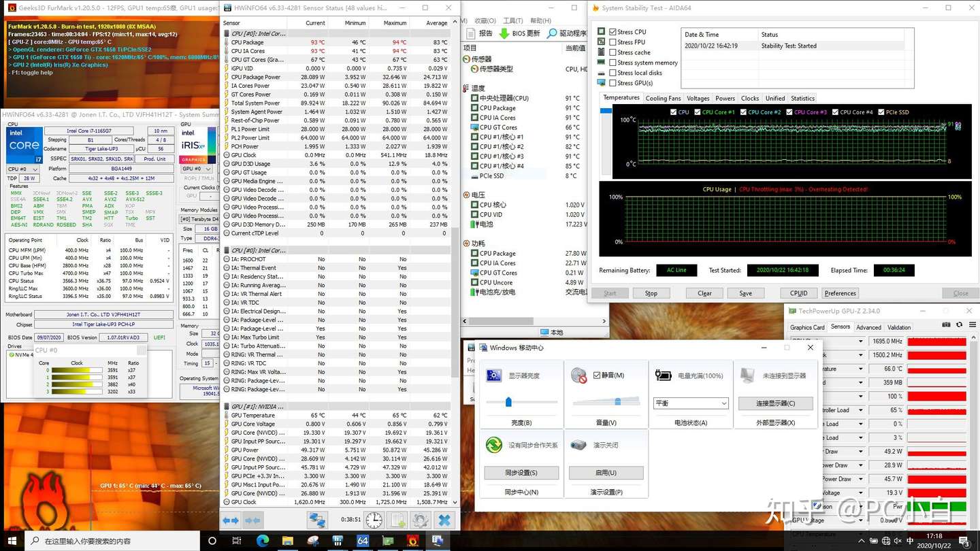The width and height of the screenshot is (980, 551).
Task: Click the remote monitoring icon in HWiNFO toolbar
Action: [x=317, y=519]
